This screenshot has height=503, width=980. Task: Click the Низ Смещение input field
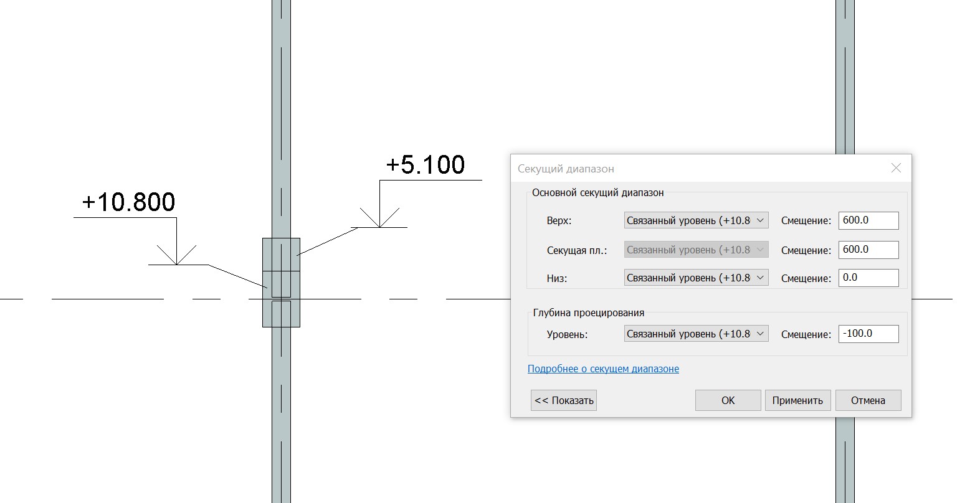868,278
